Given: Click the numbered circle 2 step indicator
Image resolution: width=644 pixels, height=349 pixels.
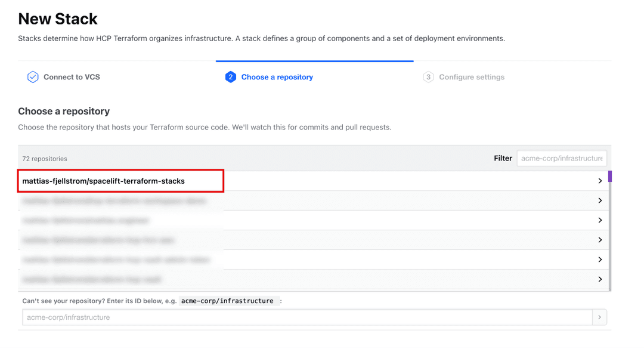Looking at the screenshot, I should 231,76.
